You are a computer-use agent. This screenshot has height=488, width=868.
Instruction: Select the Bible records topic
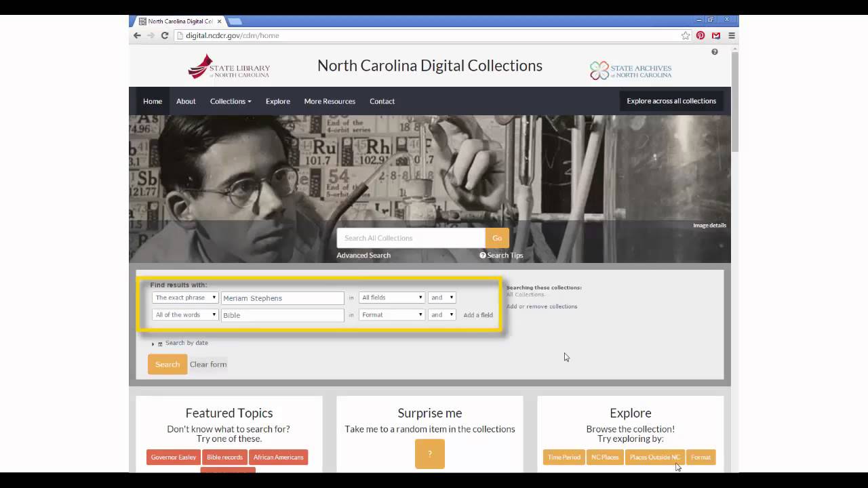[x=224, y=457]
